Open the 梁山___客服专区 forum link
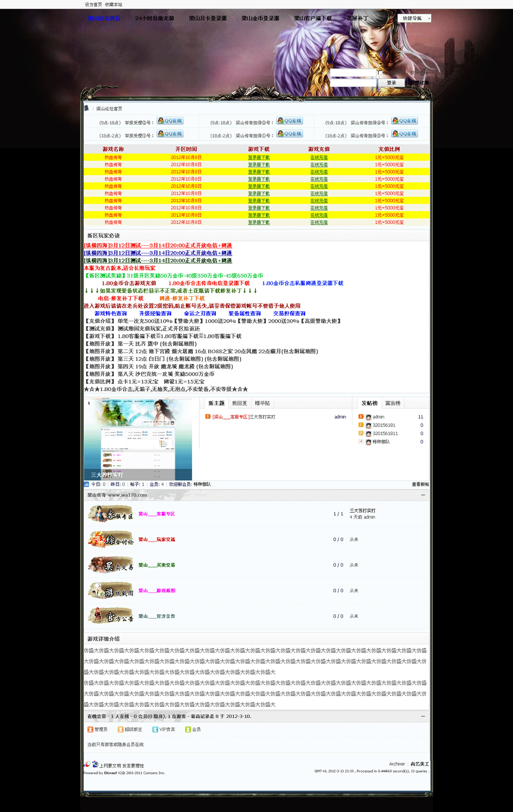The width and height of the screenshot is (513, 812). click(x=157, y=514)
